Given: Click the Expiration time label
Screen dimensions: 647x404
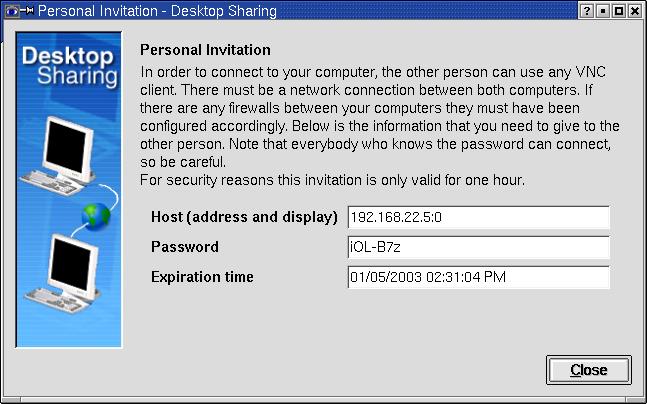Looking at the screenshot, I should click(202, 277).
